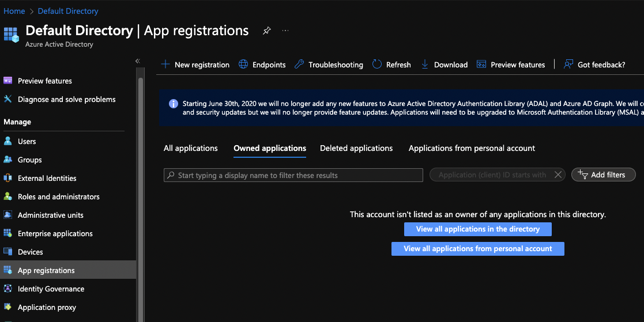Click View all applications in the directory
The image size is (644, 322).
[x=477, y=229]
